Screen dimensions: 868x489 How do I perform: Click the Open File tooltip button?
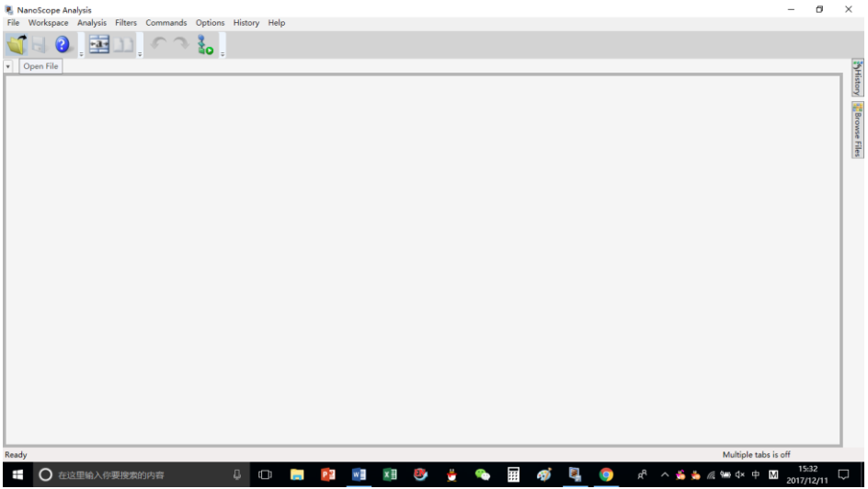(x=40, y=67)
